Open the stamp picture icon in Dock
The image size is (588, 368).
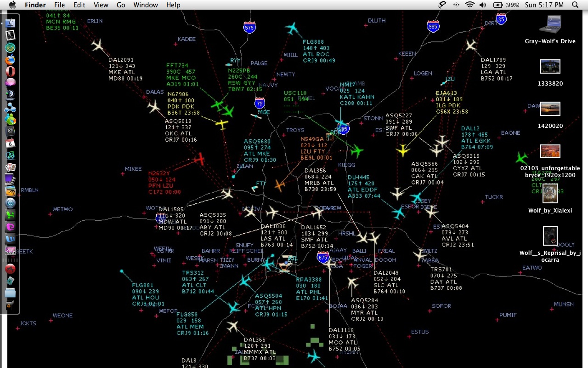pos(10,281)
